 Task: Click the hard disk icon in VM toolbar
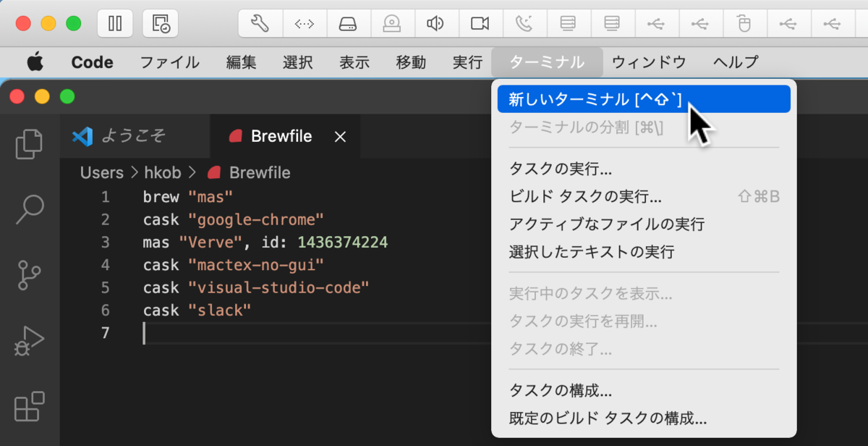[x=349, y=24]
